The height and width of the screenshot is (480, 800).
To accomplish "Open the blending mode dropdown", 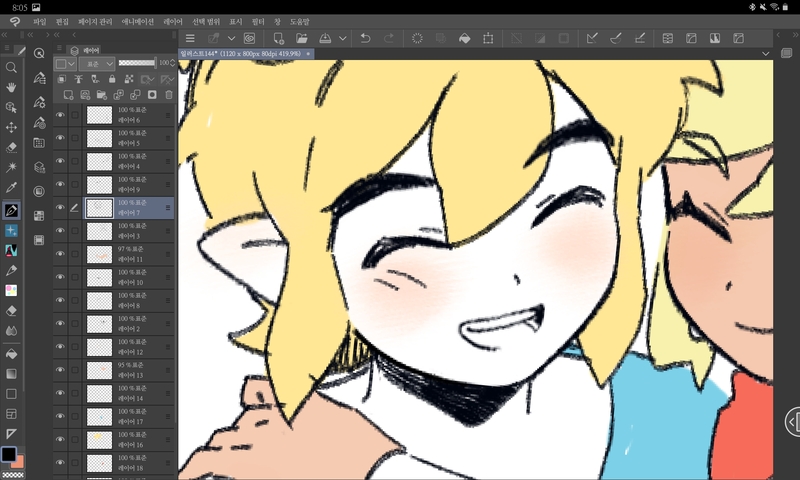I will 97,64.
